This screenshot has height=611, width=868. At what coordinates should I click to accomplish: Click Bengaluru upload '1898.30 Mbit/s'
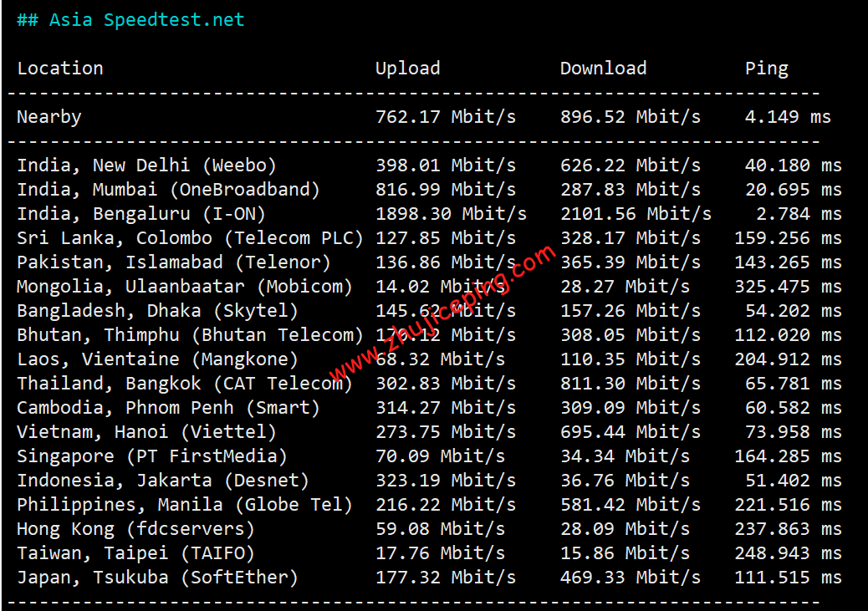click(452, 214)
